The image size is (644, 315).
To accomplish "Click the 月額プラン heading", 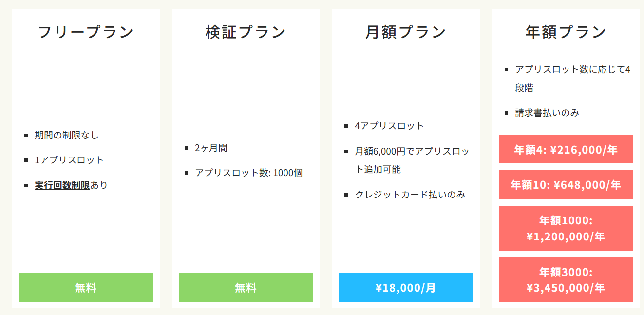I will pos(406,32).
